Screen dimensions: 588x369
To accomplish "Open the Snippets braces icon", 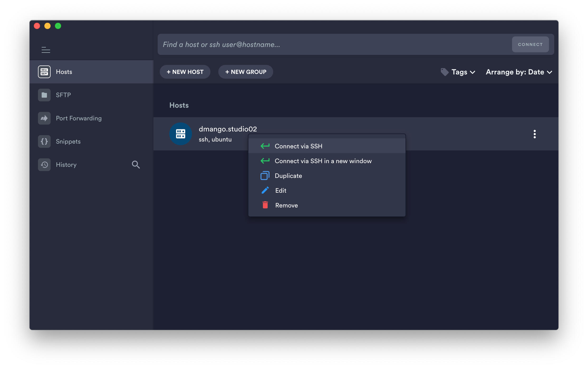I will (x=44, y=141).
